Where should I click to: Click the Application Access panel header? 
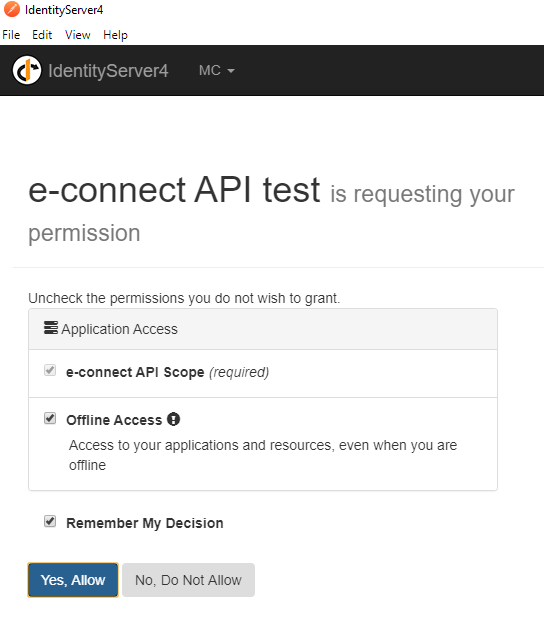(x=263, y=329)
